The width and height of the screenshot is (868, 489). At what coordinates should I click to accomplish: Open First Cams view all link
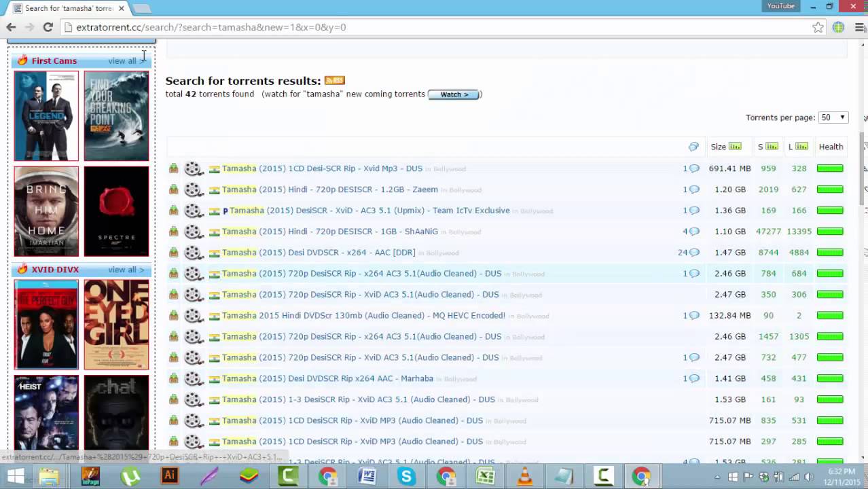click(x=126, y=61)
